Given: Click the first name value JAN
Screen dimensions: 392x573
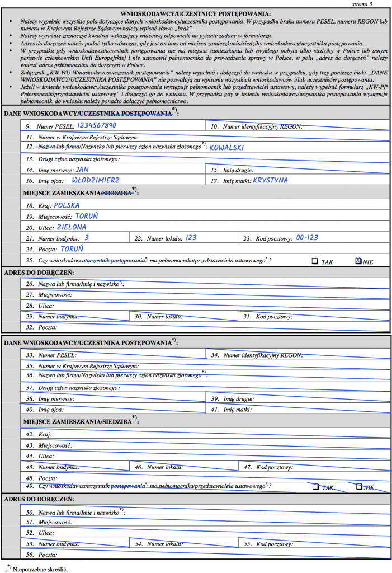Looking at the screenshot, I should pyautogui.click(x=82, y=170).
